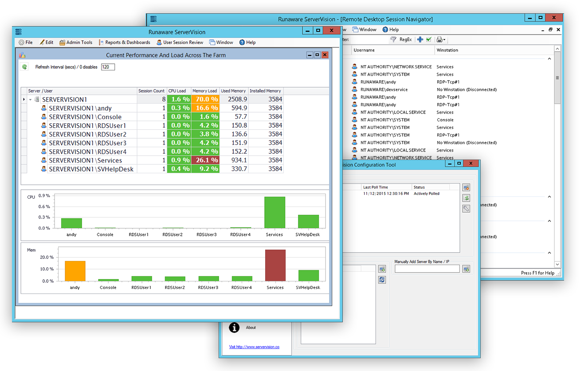Sort by the Used Memory column header
Screen dimensions: 588x371
[234, 91]
